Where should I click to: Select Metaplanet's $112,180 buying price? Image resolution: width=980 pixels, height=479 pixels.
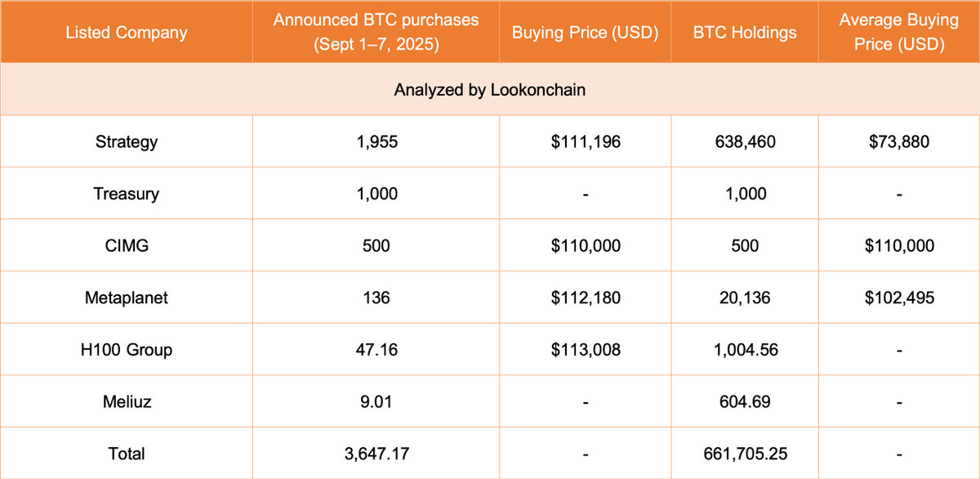tap(586, 298)
